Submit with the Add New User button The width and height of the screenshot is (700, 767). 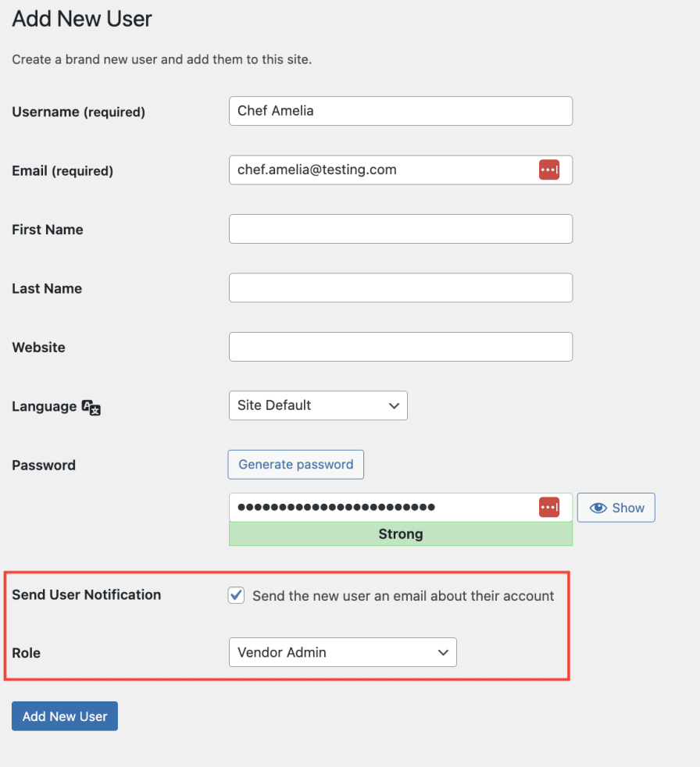tap(65, 716)
